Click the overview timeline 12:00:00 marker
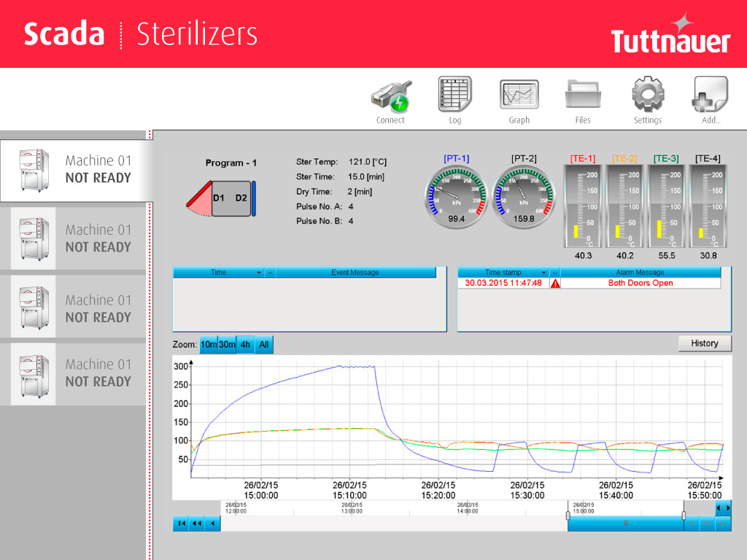The image size is (747, 560). pyautogui.click(x=236, y=508)
